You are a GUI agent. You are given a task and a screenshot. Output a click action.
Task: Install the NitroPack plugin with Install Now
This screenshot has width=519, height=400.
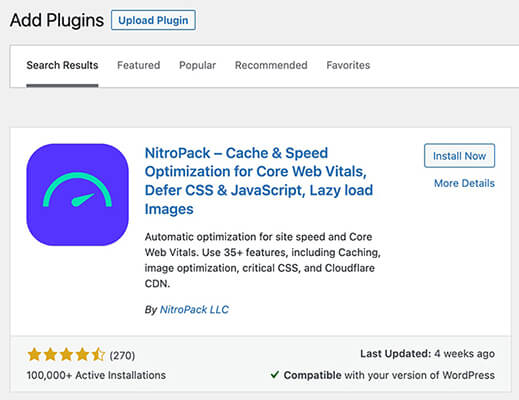[459, 156]
